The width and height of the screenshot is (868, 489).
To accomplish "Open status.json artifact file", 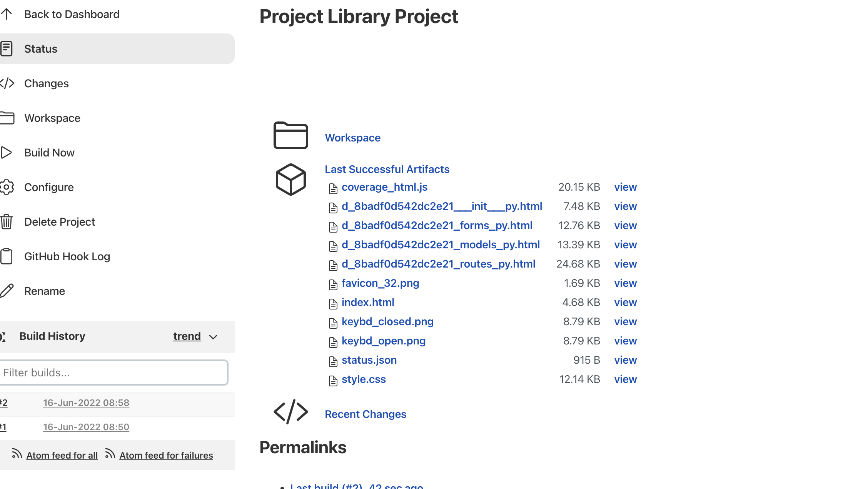I will pos(369,360).
